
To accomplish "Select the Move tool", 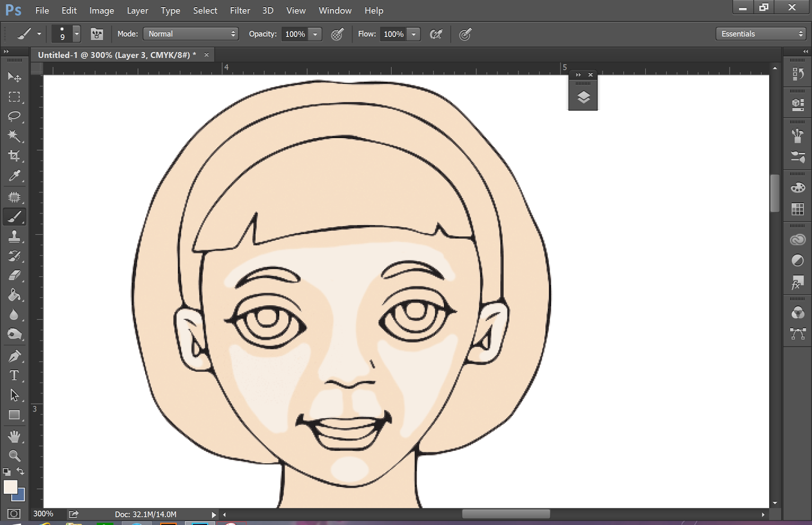I will 15,77.
